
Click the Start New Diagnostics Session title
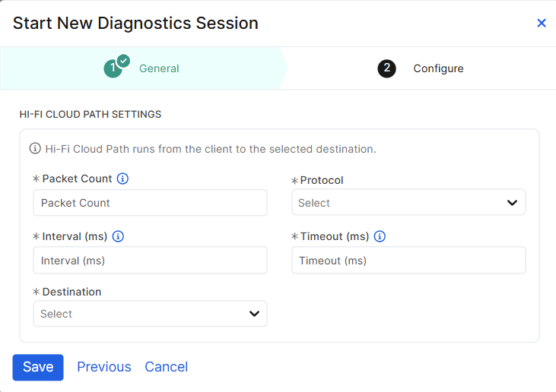(135, 24)
